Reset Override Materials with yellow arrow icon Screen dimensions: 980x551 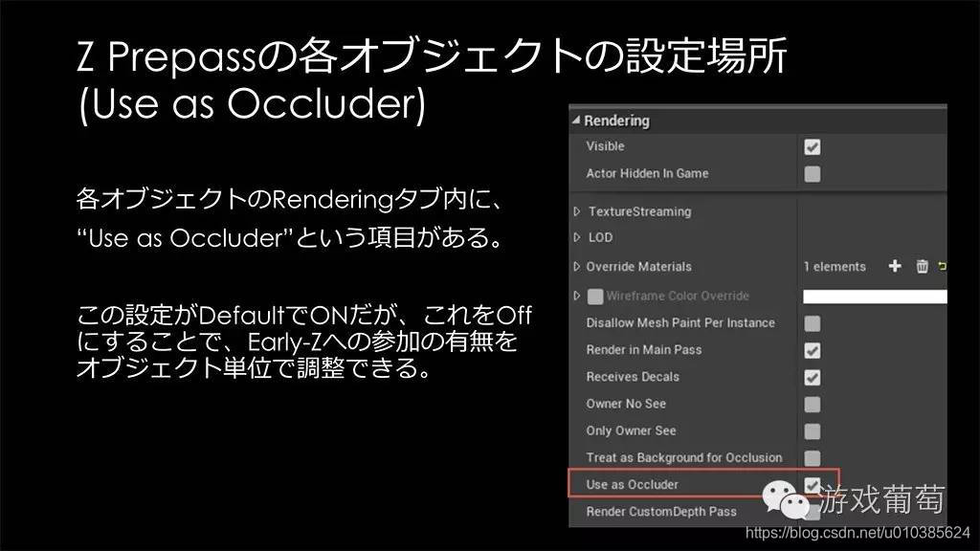pos(943,266)
